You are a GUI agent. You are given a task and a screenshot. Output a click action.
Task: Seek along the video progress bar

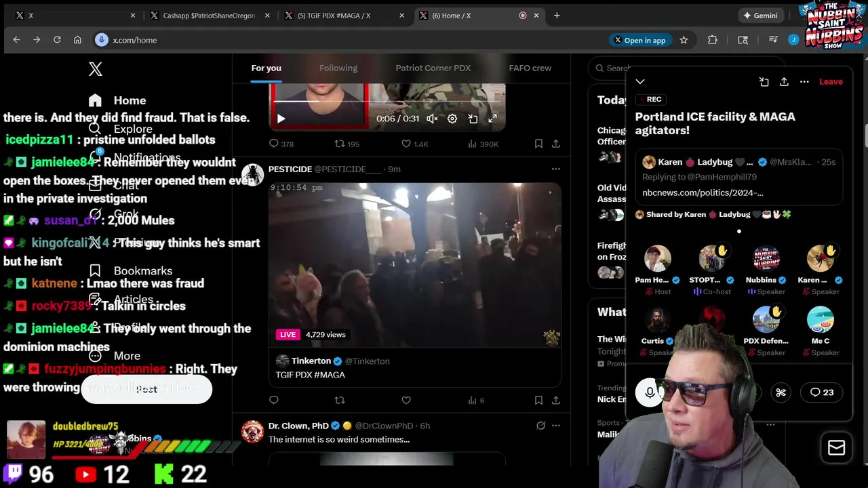(387, 102)
